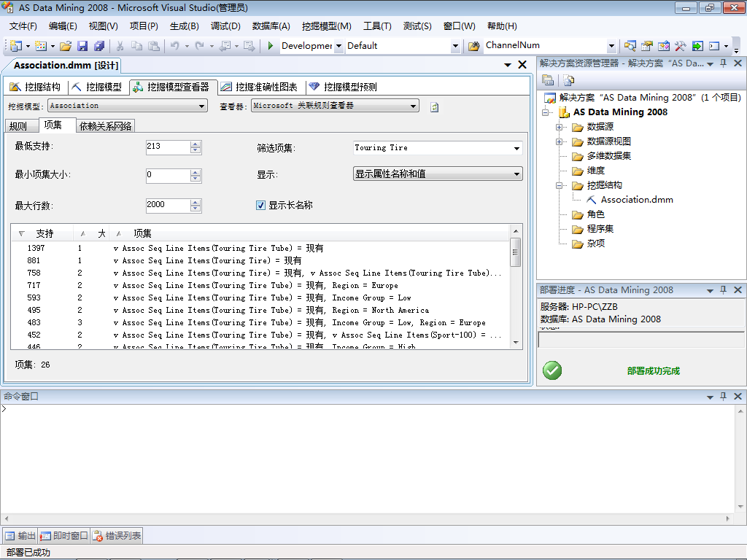Switch to the 挖掘结构 tab
This screenshot has width=747, height=560.
pyautogui.click(x=36, y=87)
